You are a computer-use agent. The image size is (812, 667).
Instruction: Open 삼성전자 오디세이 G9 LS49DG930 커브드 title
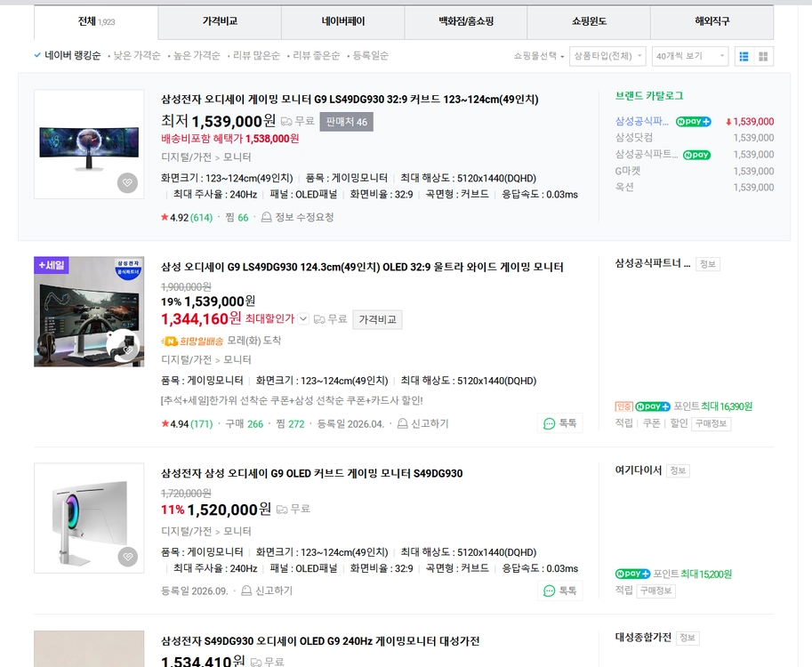350,100
